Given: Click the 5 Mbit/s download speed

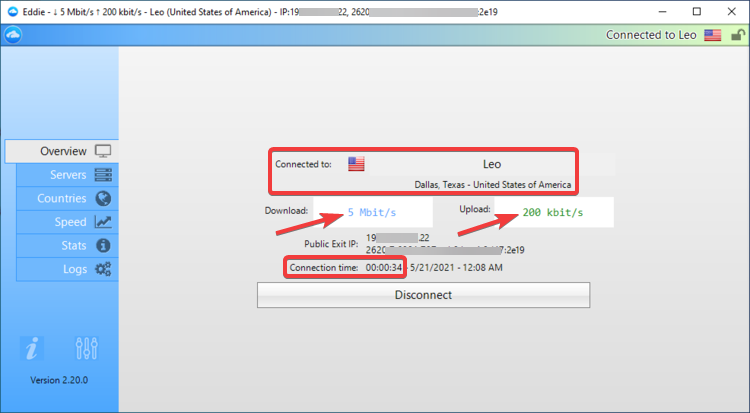Looking at the screenshot, I should click(372, 212).
